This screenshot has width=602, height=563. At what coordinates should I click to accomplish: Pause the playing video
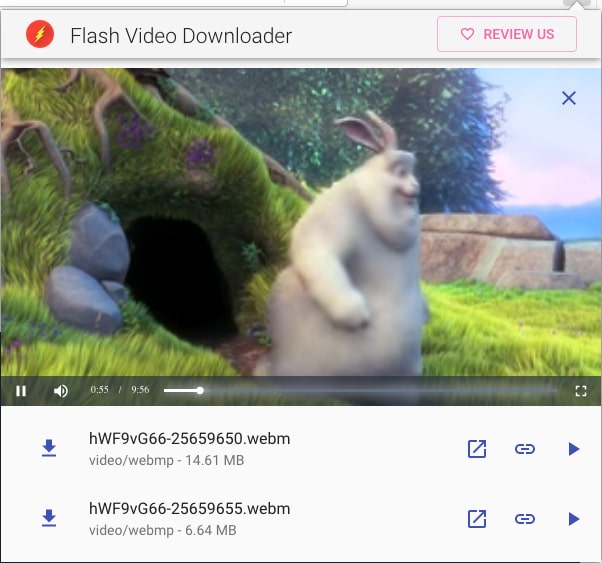coord(21,391)
